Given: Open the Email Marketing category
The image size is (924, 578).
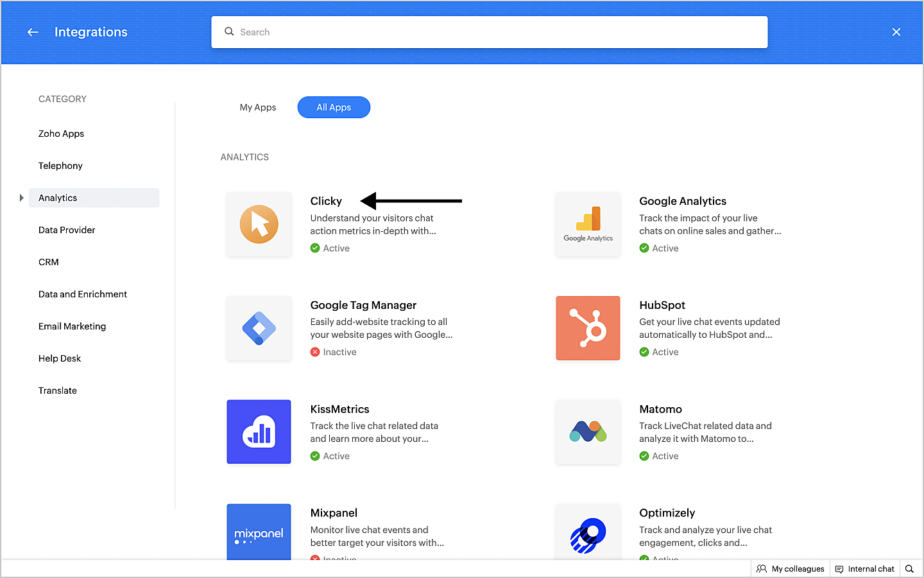Looking at the screenshot, I should coord(72,326).
